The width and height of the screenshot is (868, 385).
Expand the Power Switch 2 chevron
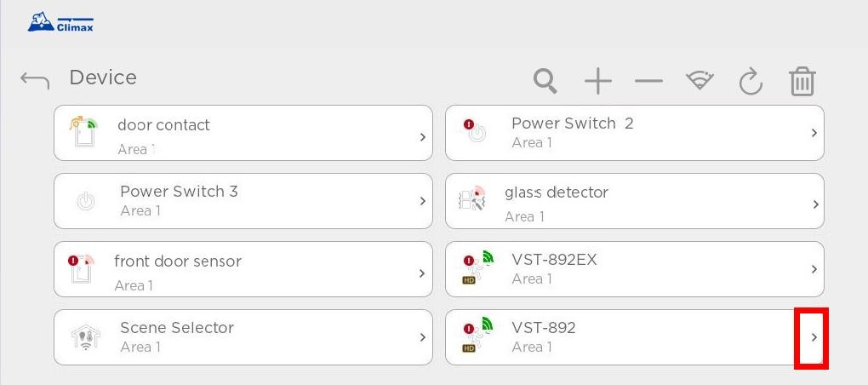(814, 133)
